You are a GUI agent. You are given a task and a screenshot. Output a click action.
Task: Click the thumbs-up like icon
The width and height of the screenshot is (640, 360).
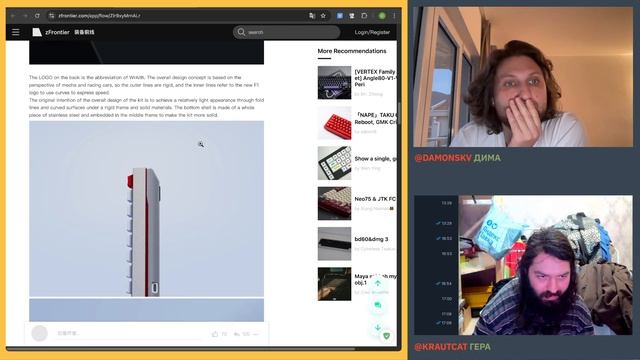coord(215,334)
